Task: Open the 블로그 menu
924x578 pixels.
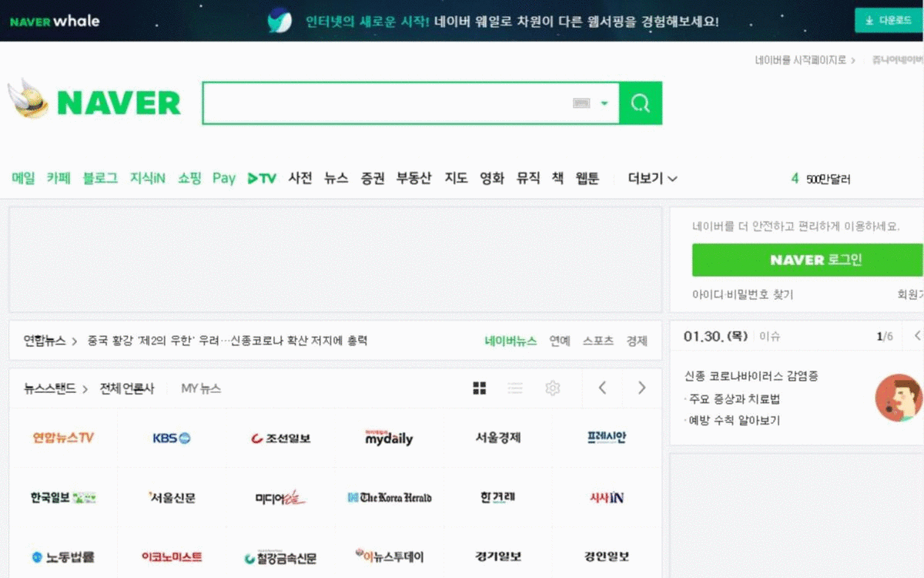Action: [100, 178]
